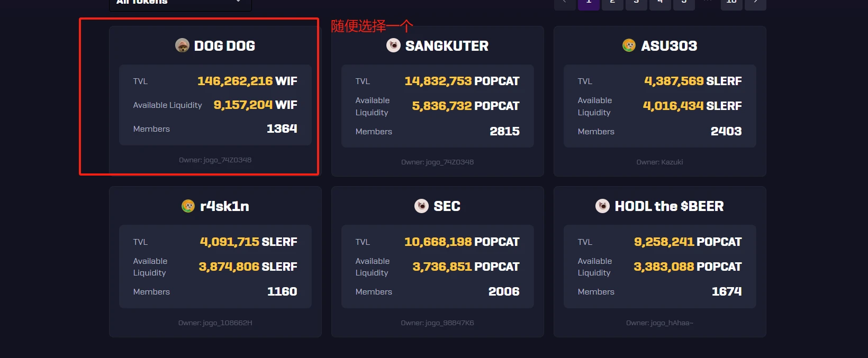Select the SEC pool's 2006 members count

tap(504, 291)
